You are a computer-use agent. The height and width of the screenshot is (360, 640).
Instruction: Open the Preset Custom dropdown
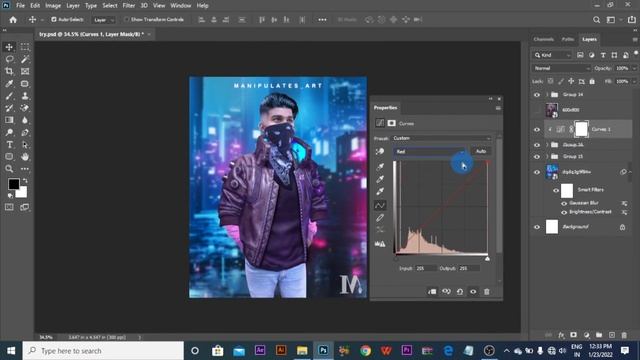[x=442, y=138]
